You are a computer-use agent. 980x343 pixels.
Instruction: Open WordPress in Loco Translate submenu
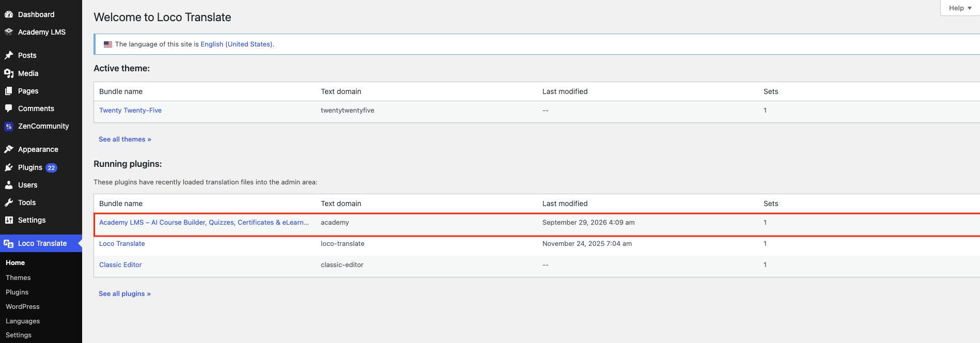(23, 307)
